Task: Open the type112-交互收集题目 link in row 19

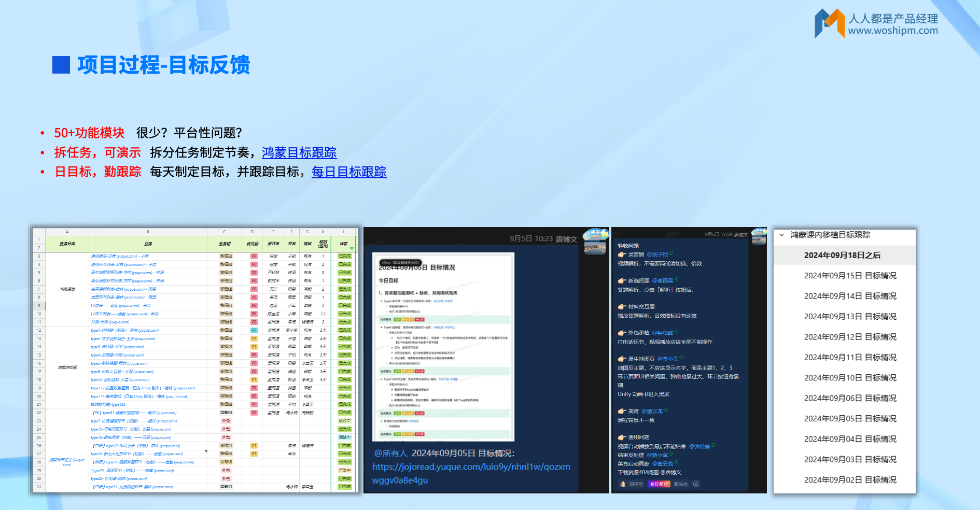Action: [x=143, y=388]
